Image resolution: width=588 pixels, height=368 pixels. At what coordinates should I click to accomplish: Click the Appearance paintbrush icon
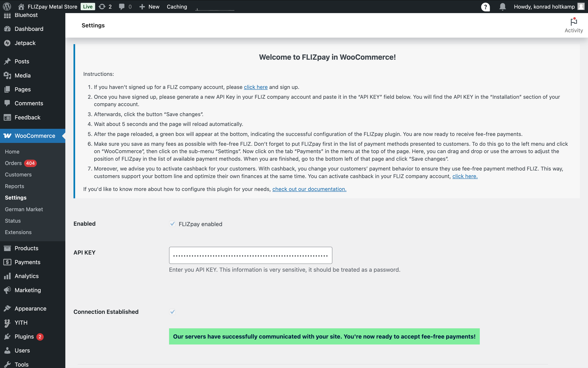[7, 308]
